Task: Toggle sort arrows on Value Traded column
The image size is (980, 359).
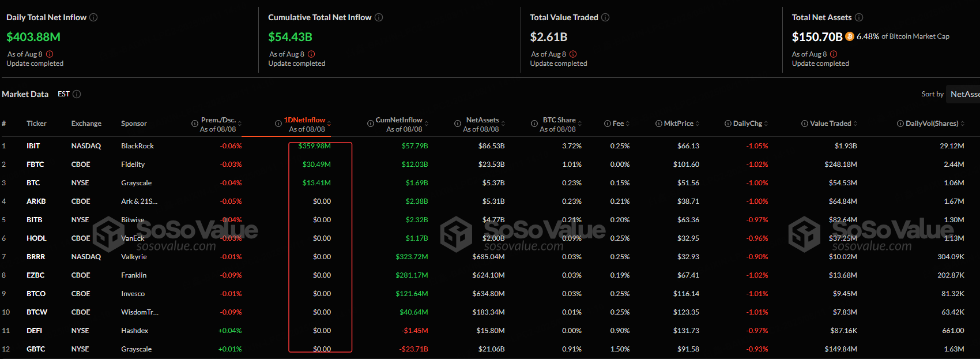Action: 855,124
